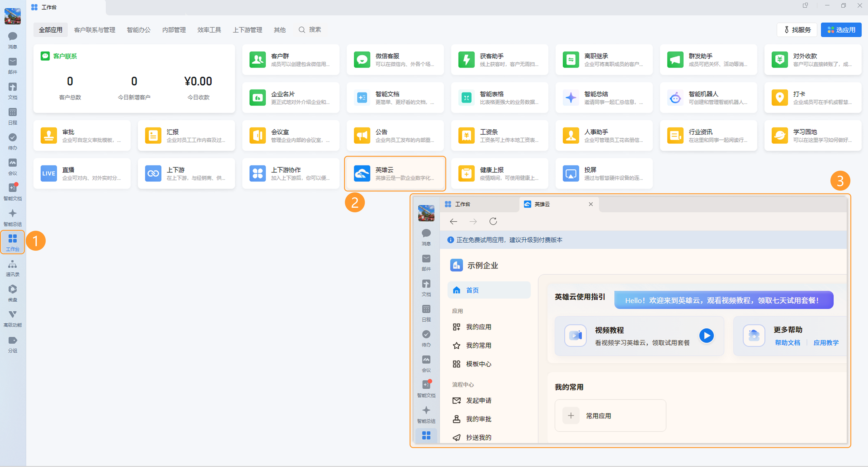
Task: Open the 客户联系 card header
Action: [59, 56]
